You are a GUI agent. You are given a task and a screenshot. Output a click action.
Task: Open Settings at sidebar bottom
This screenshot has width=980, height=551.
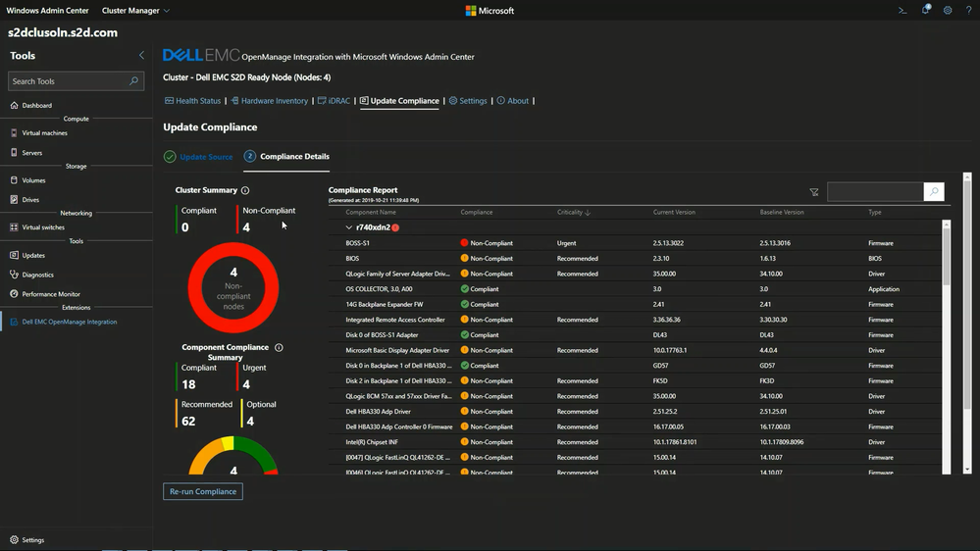[27, 540]
